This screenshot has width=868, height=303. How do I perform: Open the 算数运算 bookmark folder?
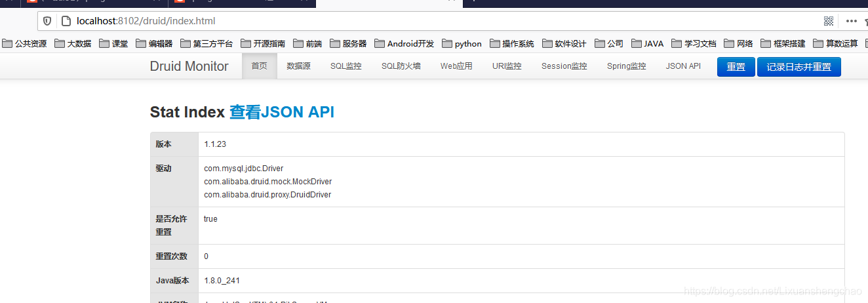point(835,44)
